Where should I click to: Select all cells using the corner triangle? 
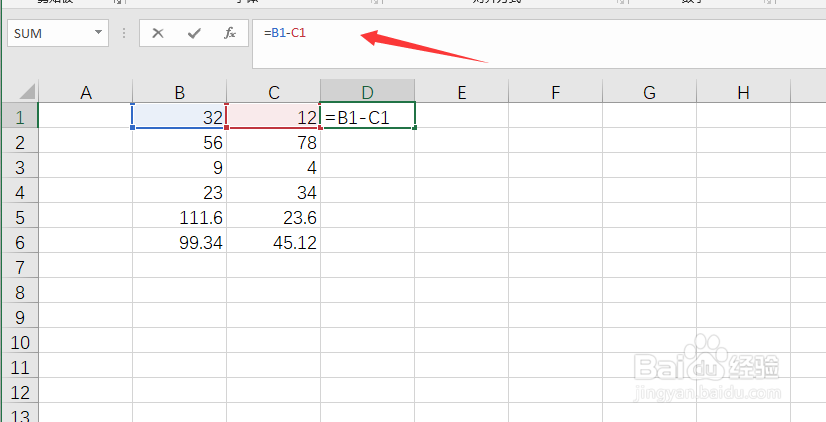point(27,91)
